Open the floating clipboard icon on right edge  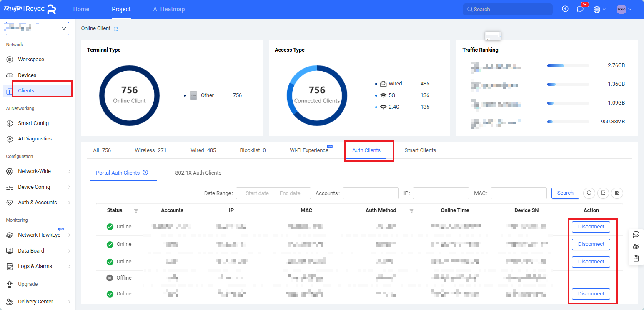[636, 259]
